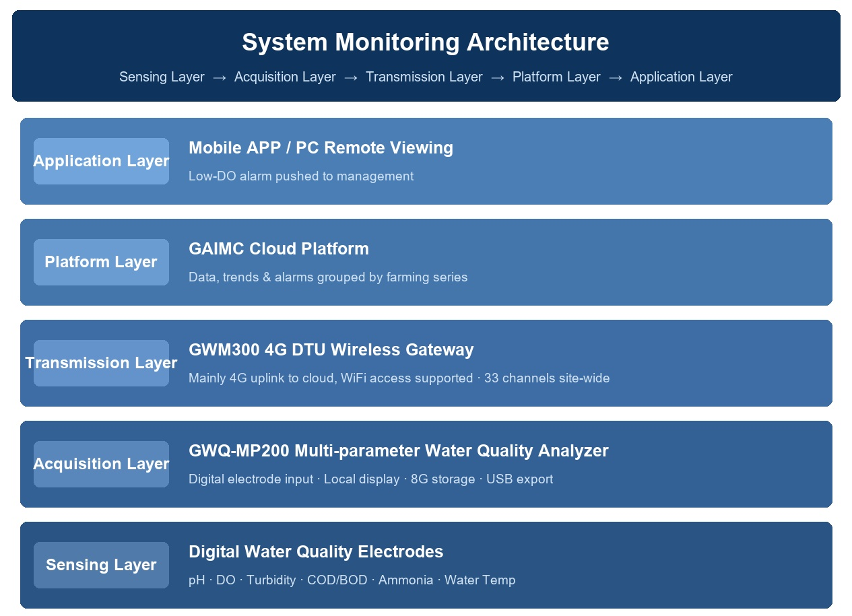Viewport: 852px width, 616px height.
Task: Select GWQ-MP200 Multi-parameter Water Quality Analyzer heading
Action: point(399,451)
